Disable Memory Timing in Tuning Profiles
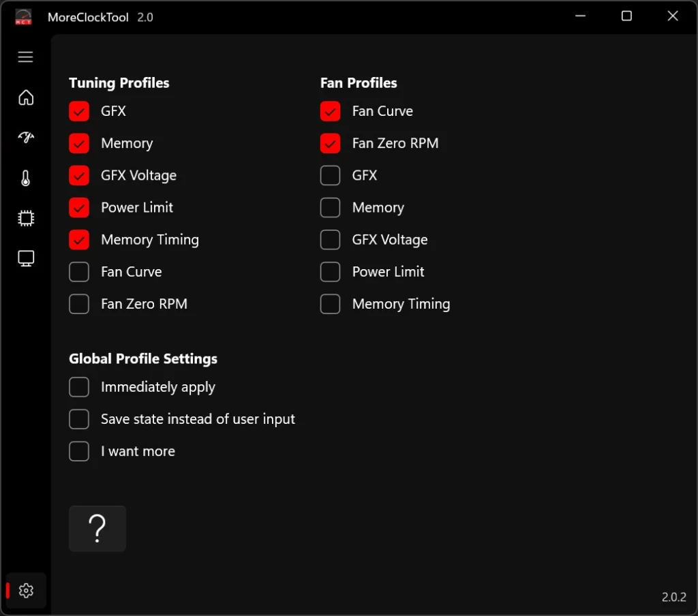The width and height of the screenshot is (698, 616). 79,240
